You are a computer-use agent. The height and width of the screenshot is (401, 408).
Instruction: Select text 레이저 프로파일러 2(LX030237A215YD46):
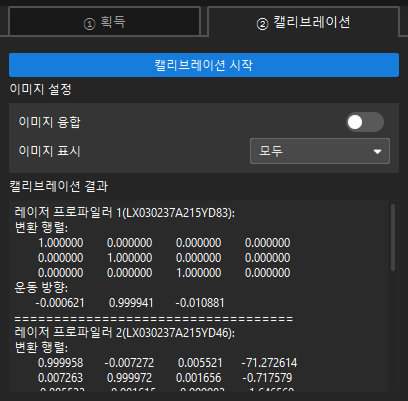point(125,332)
